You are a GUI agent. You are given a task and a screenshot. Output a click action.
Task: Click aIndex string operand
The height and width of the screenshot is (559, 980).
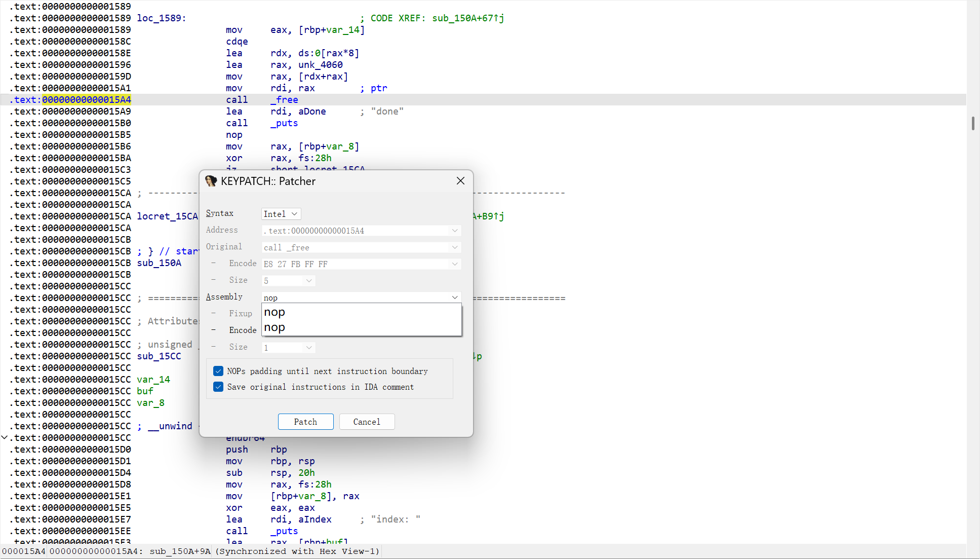tap(315, 519)
